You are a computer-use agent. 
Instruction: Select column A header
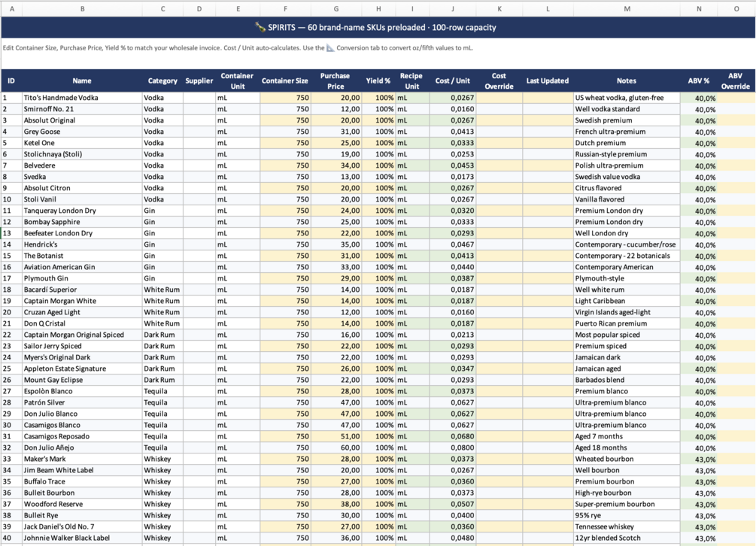[11, 9]
